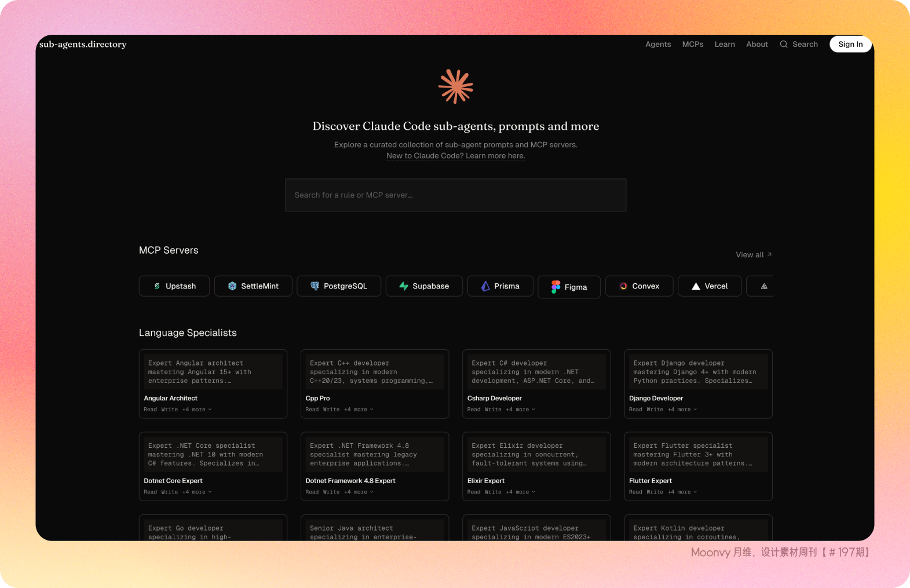Image resolution: width=910 pixels, height=588 pixels.
Task: Expand '+4 more' on Angular Architect card
Action: coord(197,410)
